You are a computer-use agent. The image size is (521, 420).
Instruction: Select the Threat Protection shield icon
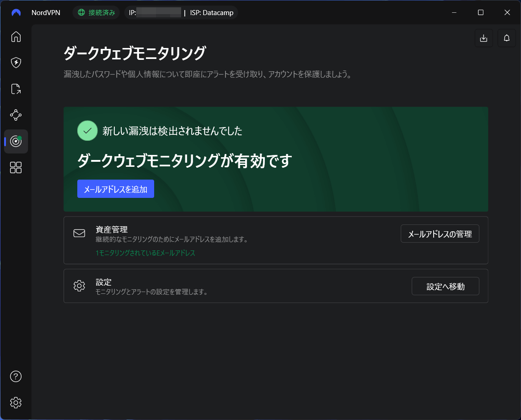click(16, 63)
